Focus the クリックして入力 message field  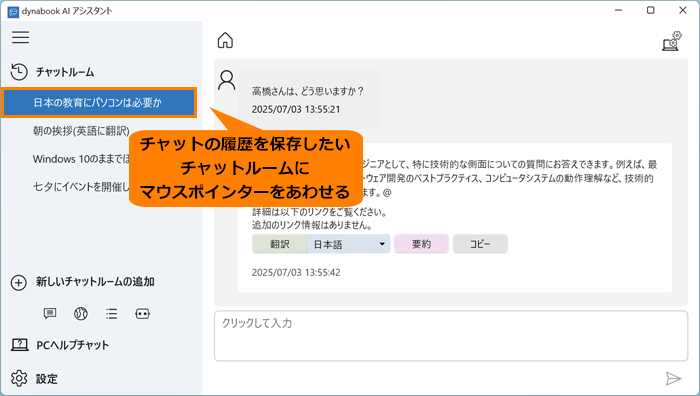451,336
